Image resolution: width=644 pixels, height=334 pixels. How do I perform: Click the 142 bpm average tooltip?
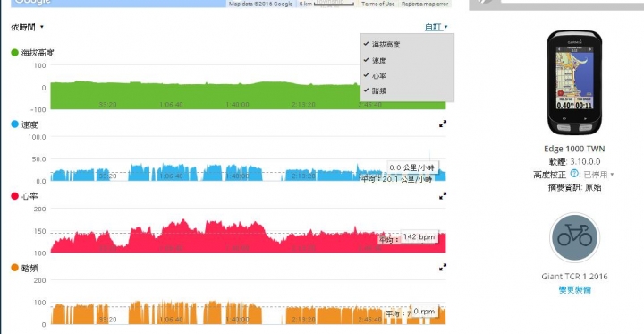coord(419,236)
